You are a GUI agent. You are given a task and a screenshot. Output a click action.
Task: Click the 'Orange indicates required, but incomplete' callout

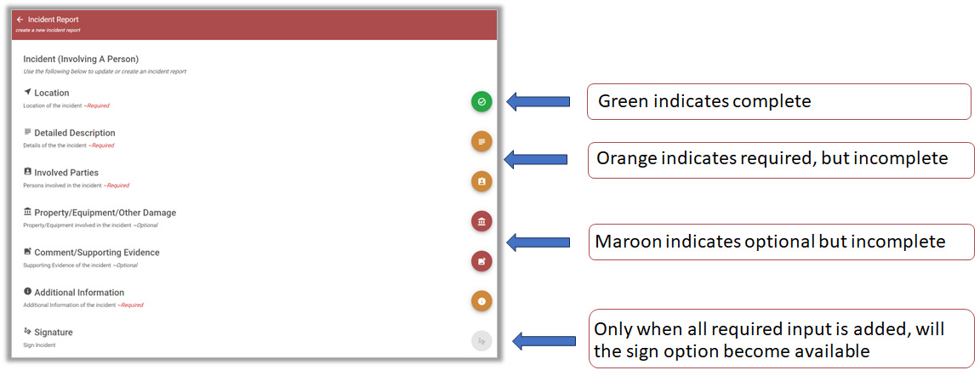pyautogui.click(x=781, y=160)
